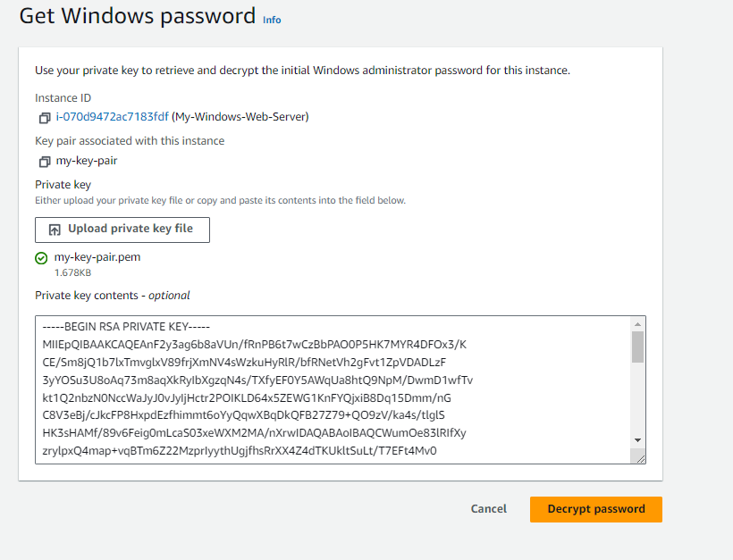Click the green checkmark beside my-key-pair.pem
The image size is (733, 560).
(41, 257)
